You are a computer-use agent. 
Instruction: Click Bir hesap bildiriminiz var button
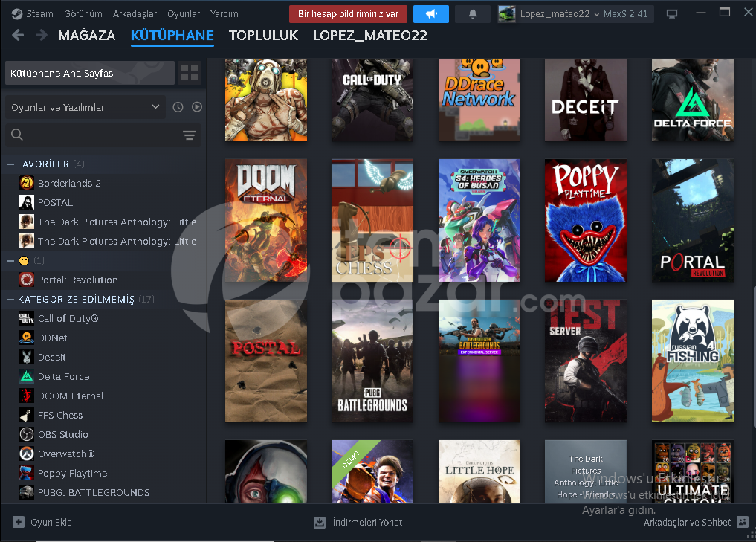[348, 14]
